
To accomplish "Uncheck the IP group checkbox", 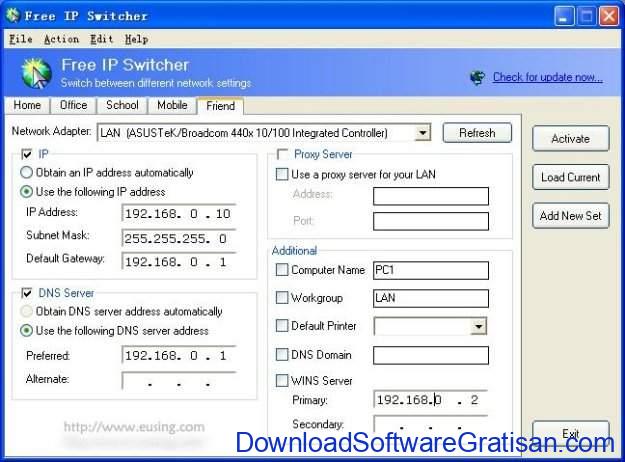I will click(27, 154).
